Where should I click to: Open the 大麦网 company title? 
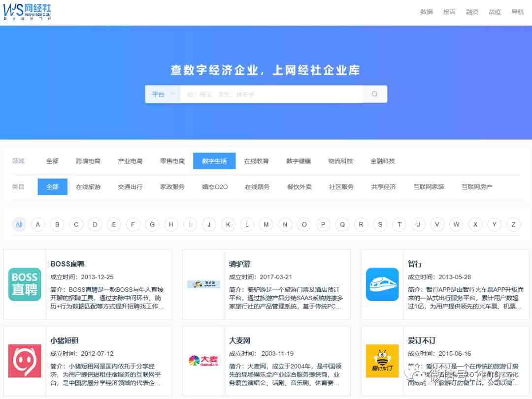[x=239, y=340]
